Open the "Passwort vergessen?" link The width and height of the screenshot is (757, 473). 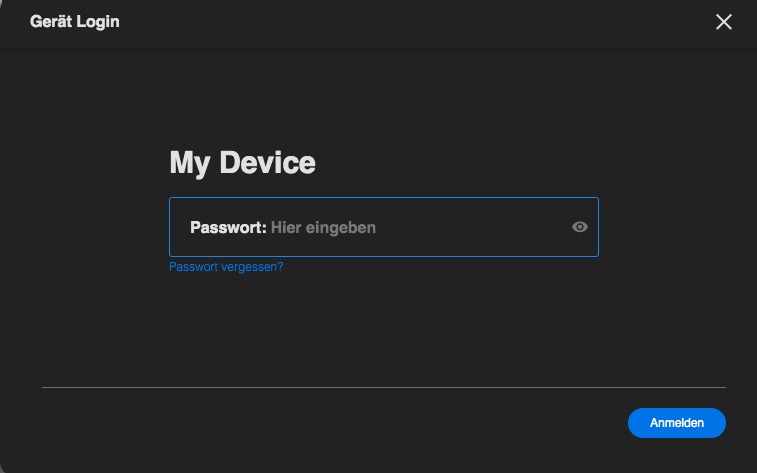pyautogui.click(x=226, y=267)
